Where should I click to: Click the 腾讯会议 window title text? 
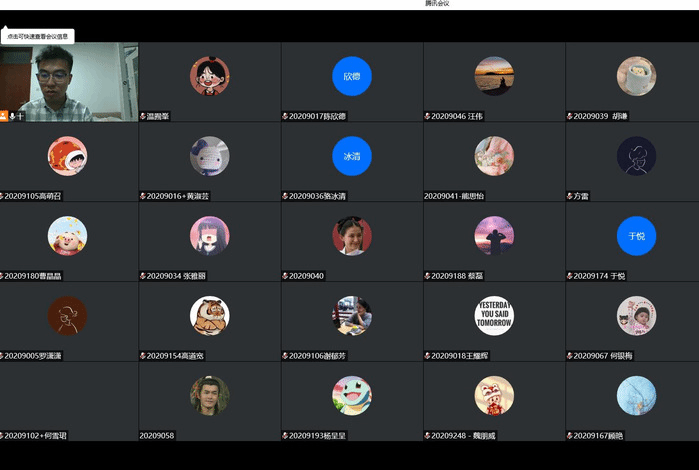(437, 4)
